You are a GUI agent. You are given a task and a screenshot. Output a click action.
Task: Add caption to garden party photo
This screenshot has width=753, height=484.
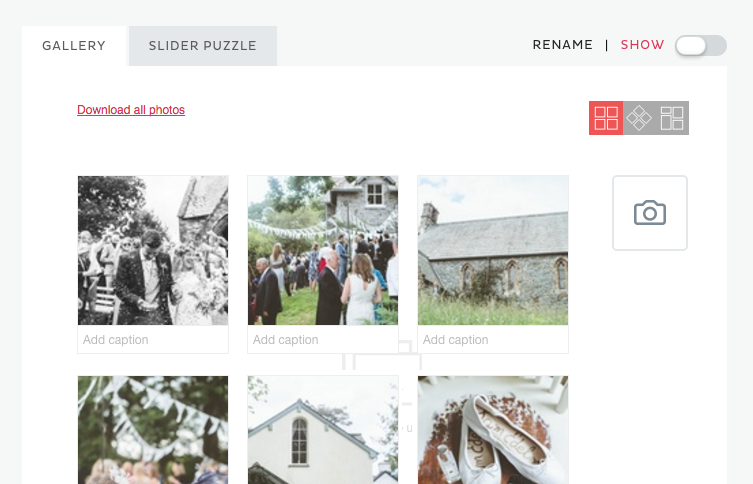pos(323,339)
